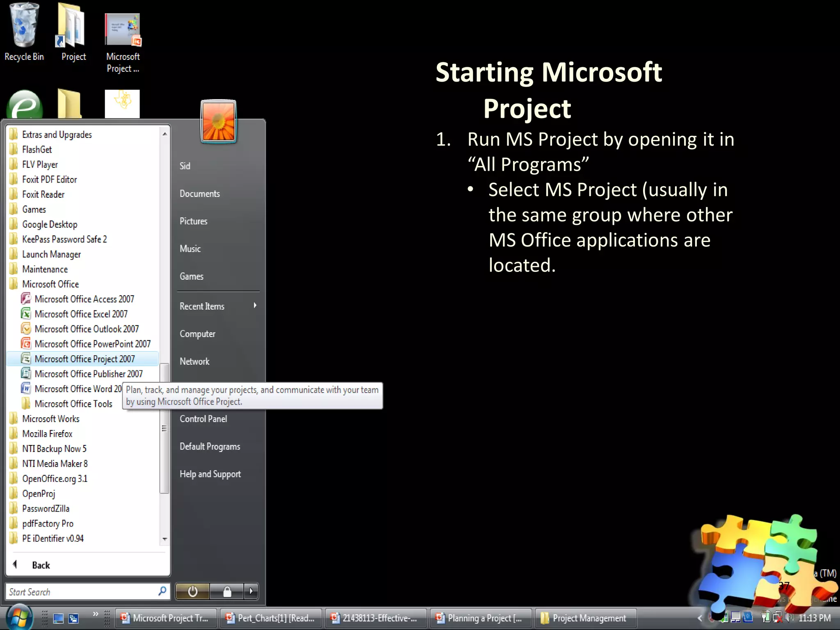Open Help and Support
Image resolution: width=840 pixels, height=630 pixels.
click(x=210, y=474)
